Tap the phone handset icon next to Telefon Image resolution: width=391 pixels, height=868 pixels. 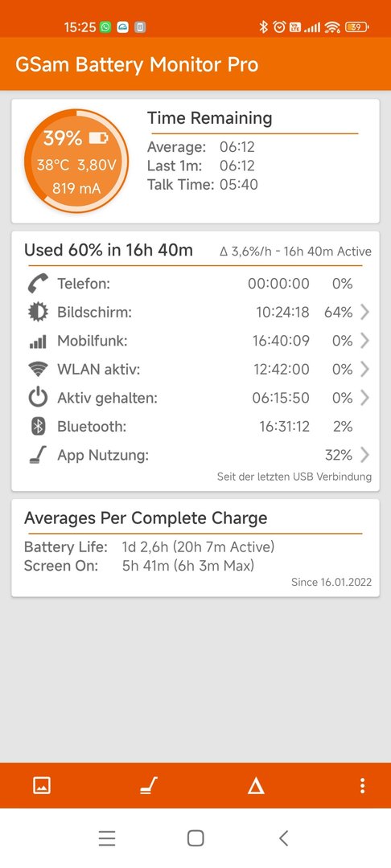[x=38, y=284]
